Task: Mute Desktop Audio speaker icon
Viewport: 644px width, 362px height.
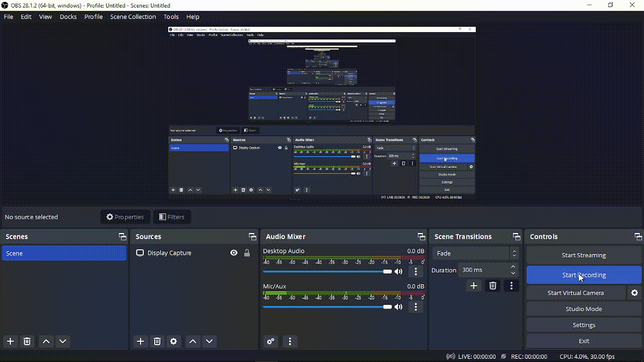Action: point(398,271)
